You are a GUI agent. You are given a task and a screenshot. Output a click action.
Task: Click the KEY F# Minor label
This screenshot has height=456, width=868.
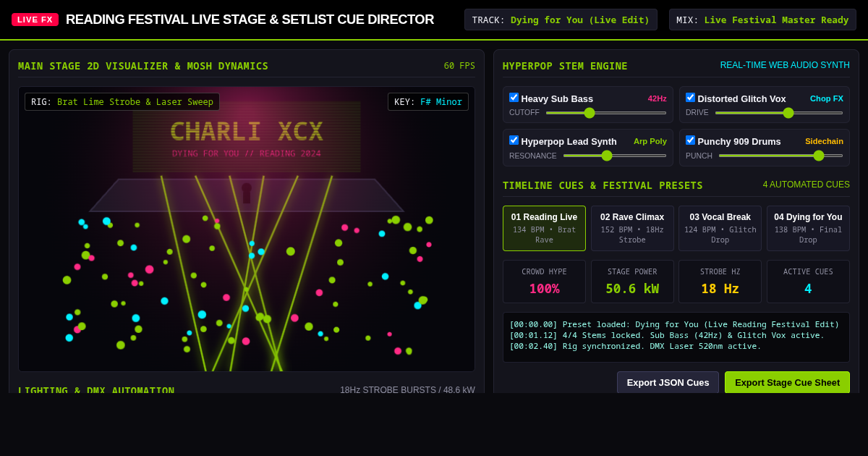[x=428, y=102]
